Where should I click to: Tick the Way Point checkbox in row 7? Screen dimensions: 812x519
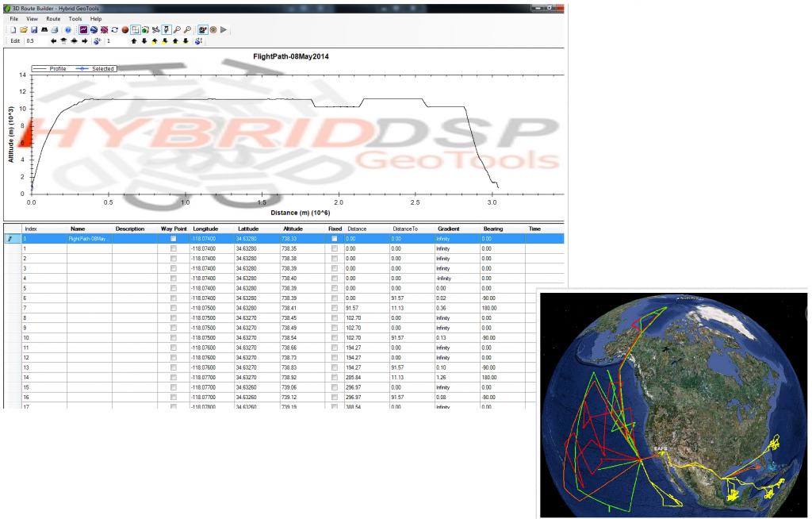[x=174, y=308]
